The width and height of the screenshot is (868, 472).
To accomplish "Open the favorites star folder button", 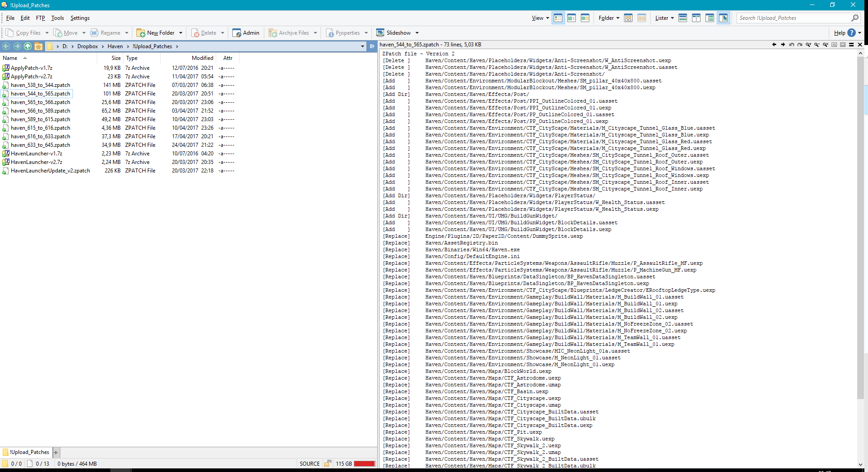I will [39, 46].
